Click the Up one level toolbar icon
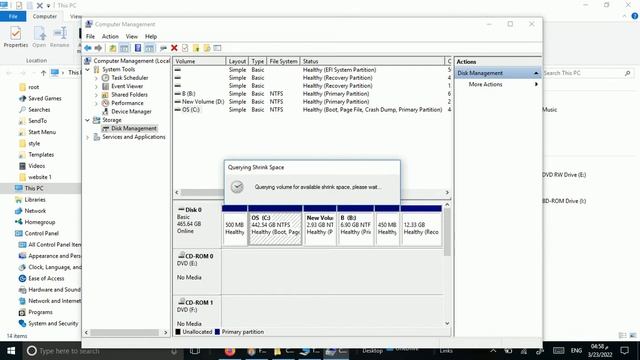 click(x=113, y=48)
